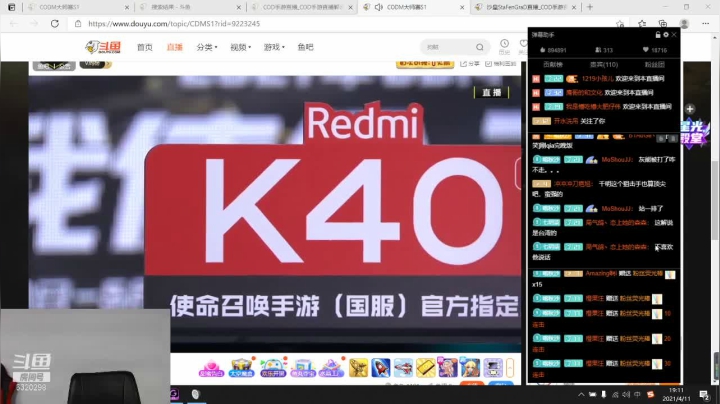Image resolution: width=720 pixels, height=404 pixels.
Task: Open browser collections icon
Action: pyautogui.click(x=663, y=23)
